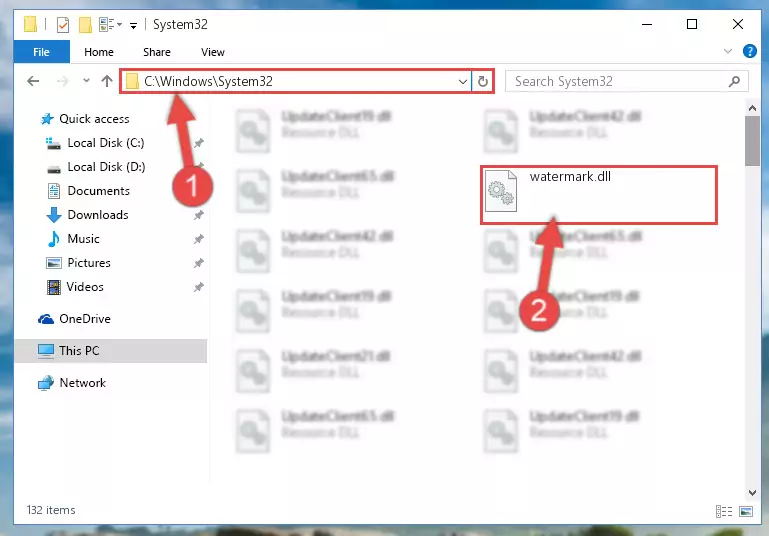Open Local Disk (D:) in the sidebar
The height and width of the screenshot is (536, 769).
click(96, 167)
